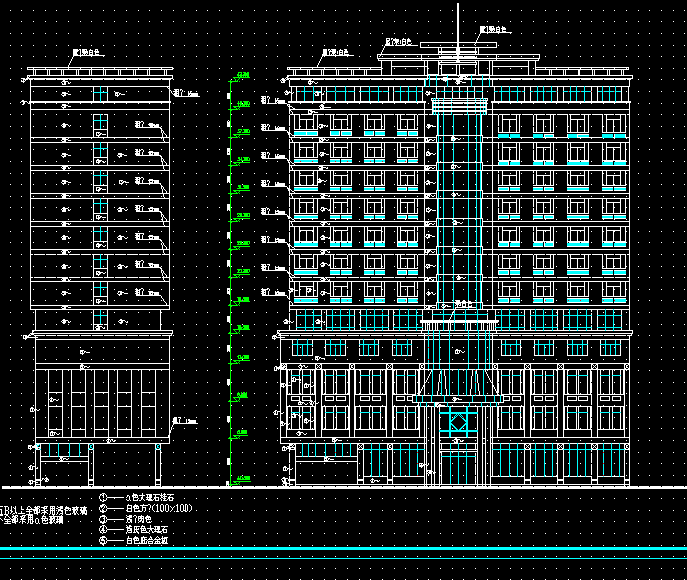Select the first legend entry text 大理石
The width and height of the screenshot is (687, 580).
[150, 497]
